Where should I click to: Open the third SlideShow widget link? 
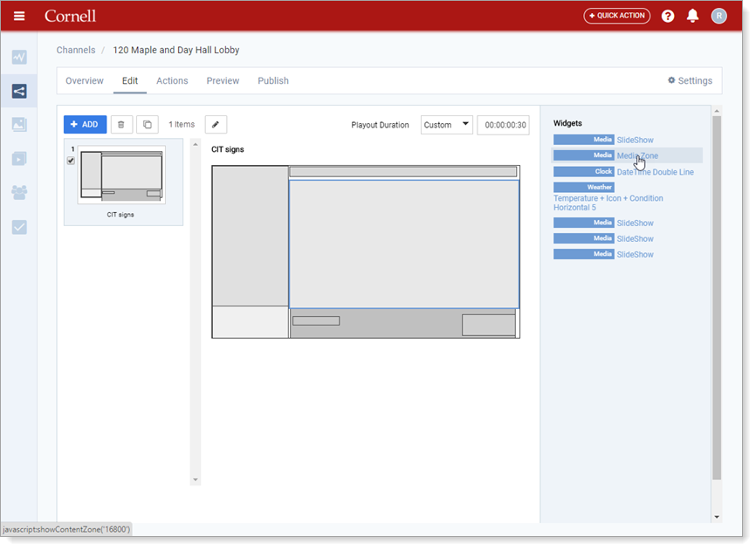click(x=635, y=238)
